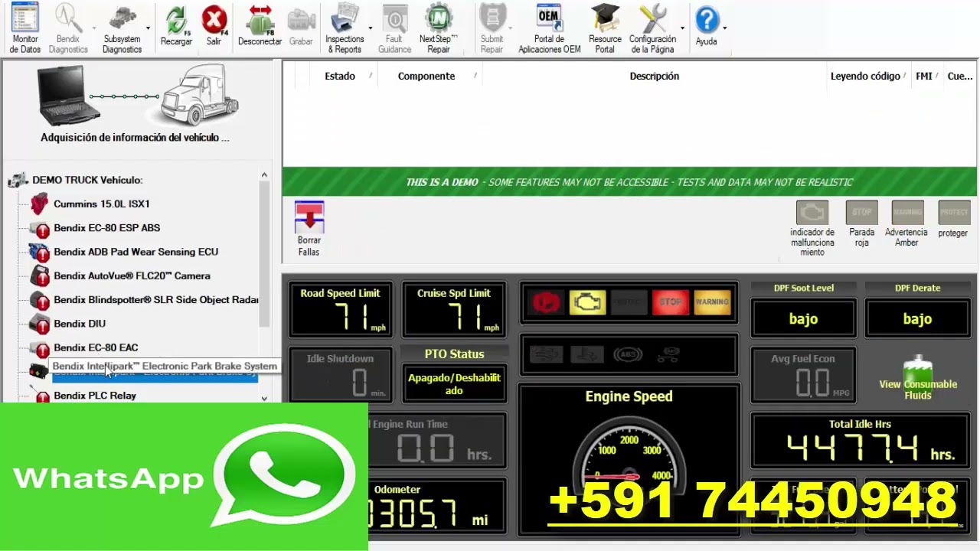Screen dimensions: 980x551
Task: Open the Subsystem Diagnostics dropdown arrow
Action: pyautogui.click(x=148, y=28)
